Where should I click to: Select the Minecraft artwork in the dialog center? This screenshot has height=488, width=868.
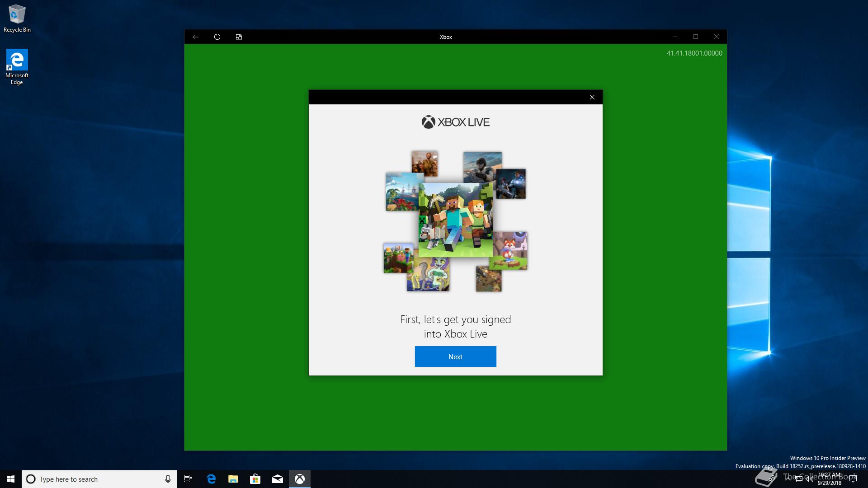pos(455,220)
